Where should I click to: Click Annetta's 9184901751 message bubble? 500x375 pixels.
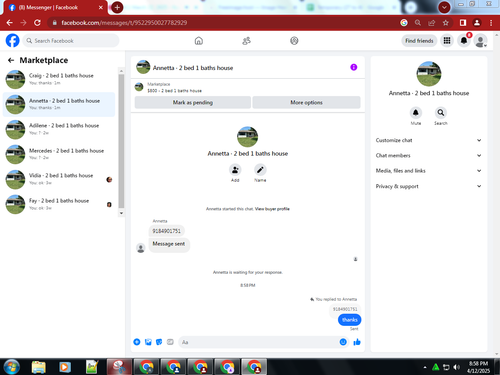click(x=166, y=231)
